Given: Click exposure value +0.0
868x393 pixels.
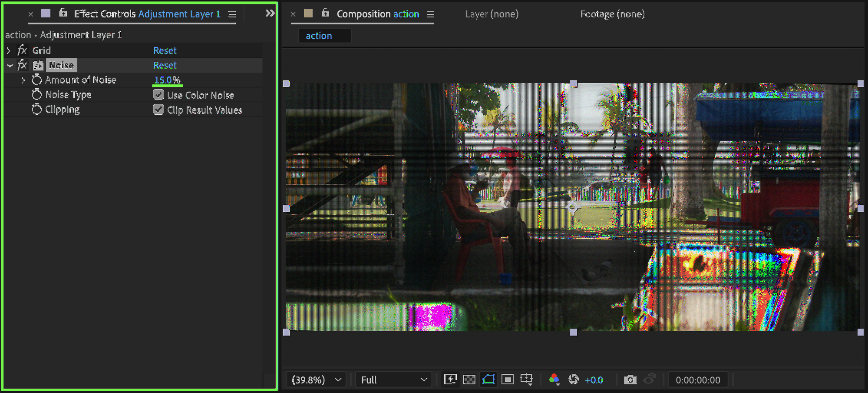Looking at the screenshot, I should pyautogui.click(x=594, y=380).
